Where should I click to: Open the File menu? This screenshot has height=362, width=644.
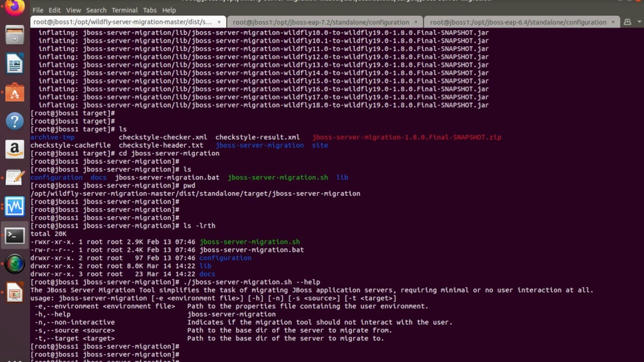38,10
